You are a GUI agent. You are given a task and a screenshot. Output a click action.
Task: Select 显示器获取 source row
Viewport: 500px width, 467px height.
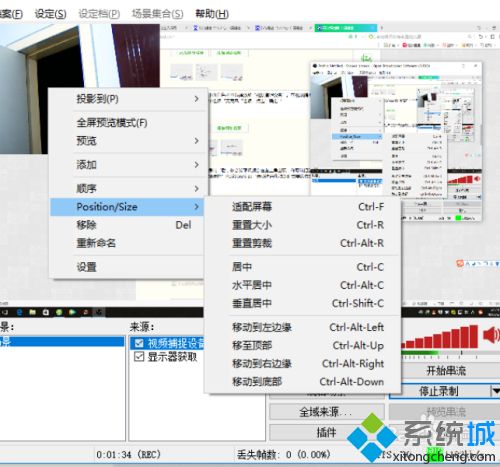pyautogui.click(x=167, y=357)
